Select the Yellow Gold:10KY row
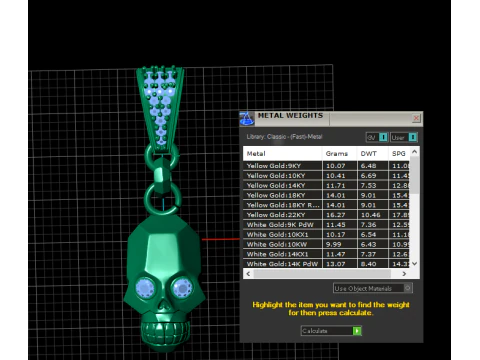Viewport: 480px width, 360px height. coord(326,176)
